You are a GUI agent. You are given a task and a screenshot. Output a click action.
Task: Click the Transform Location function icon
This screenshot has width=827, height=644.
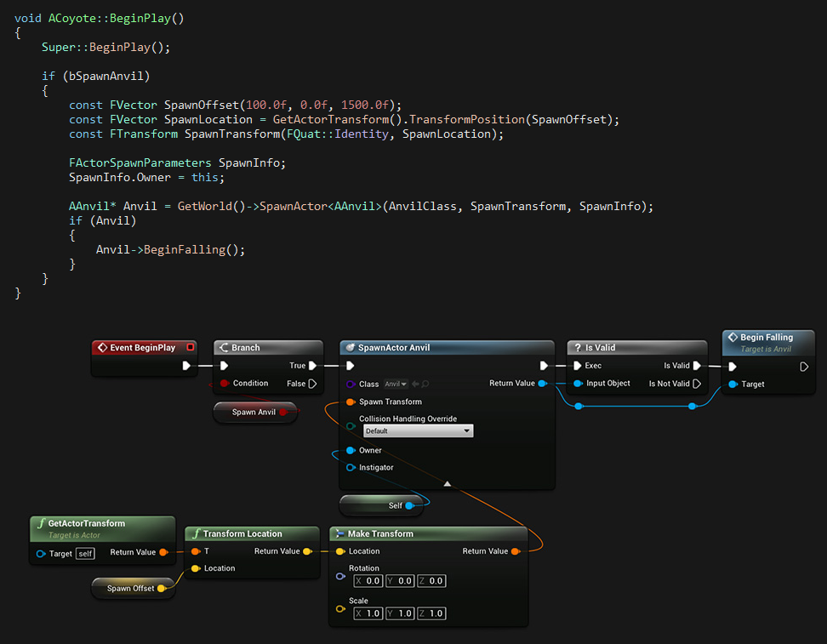pyautogui.click(x=197, y=533)
